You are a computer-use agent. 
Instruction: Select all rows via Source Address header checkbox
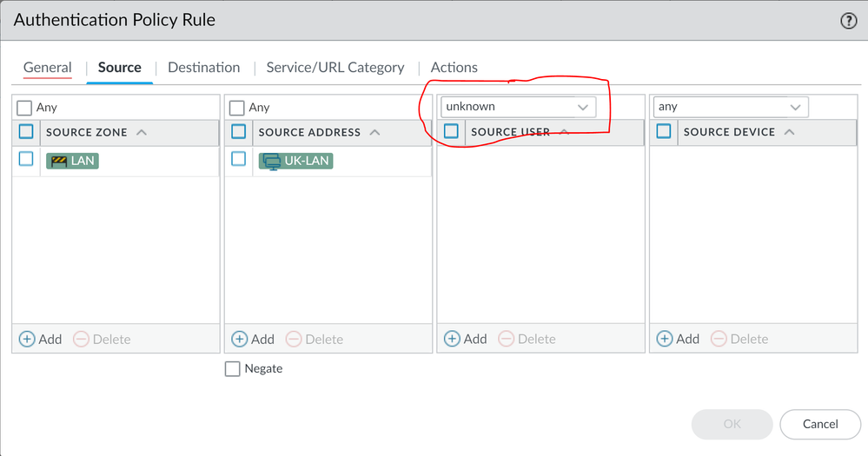click(x=238, y=132)
